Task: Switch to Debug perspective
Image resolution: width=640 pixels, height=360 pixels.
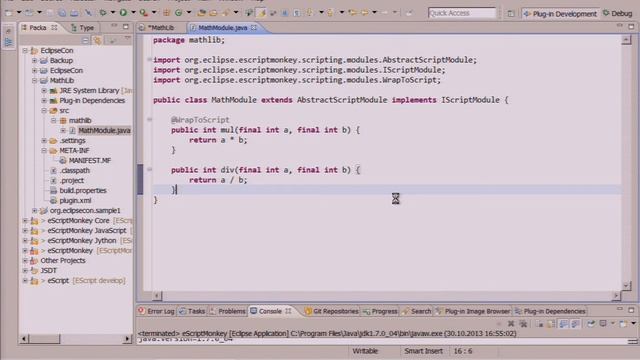Action: 618,14
